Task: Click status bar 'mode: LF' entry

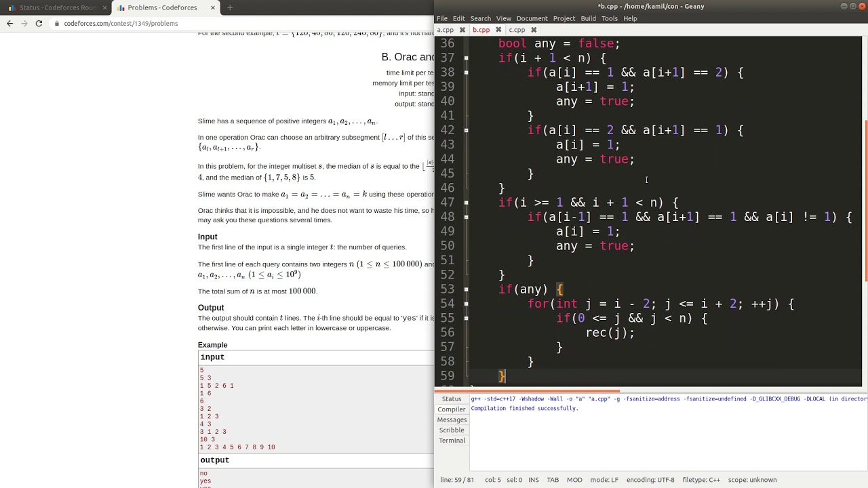Action: (604, 480)
